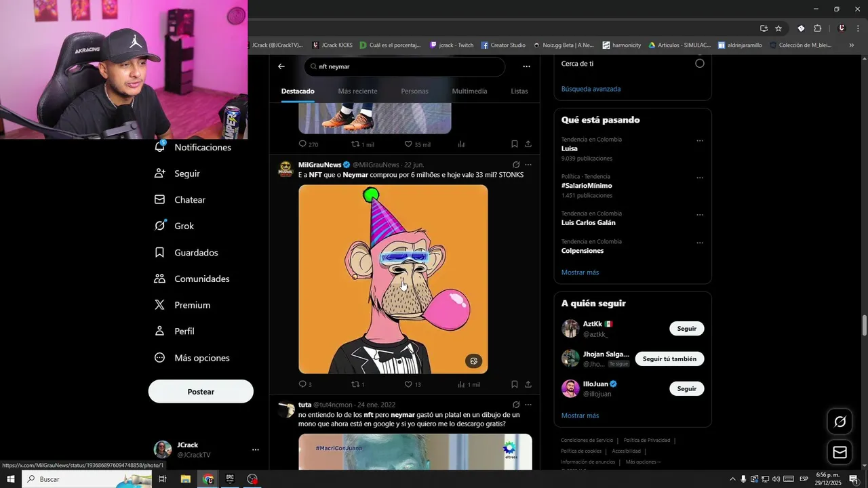Open the @MilGrauNews profile handle
Image resolution: width=868 pixels, height=488 pixels.
coord(376,165)
